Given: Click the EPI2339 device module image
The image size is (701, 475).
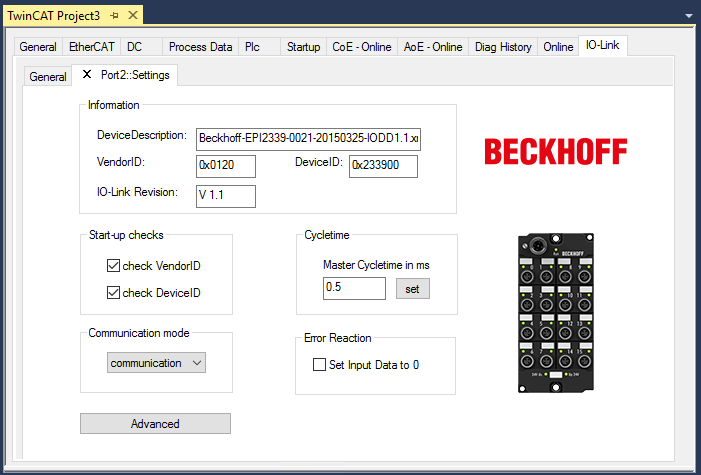Looking at the screenshot, I should point(556,313).
